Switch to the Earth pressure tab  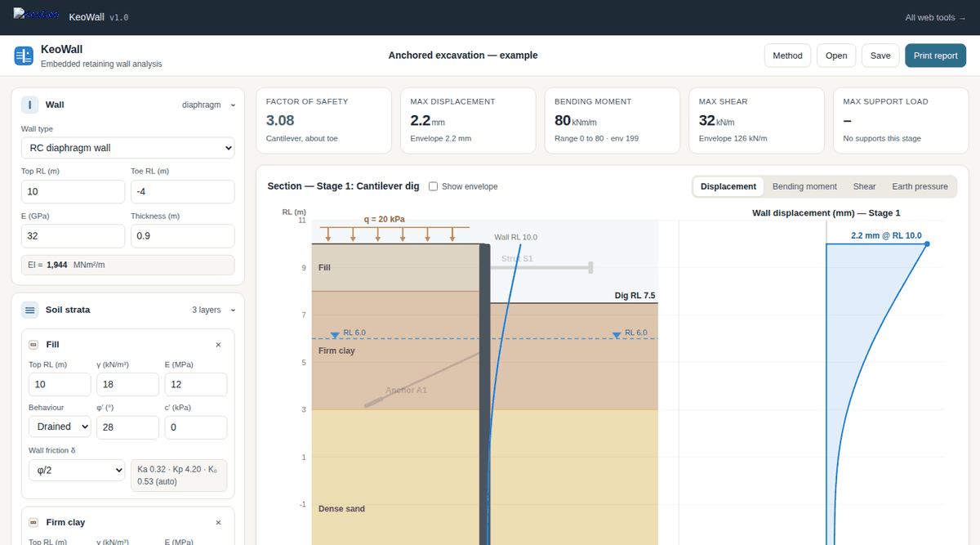pos(920,186)
